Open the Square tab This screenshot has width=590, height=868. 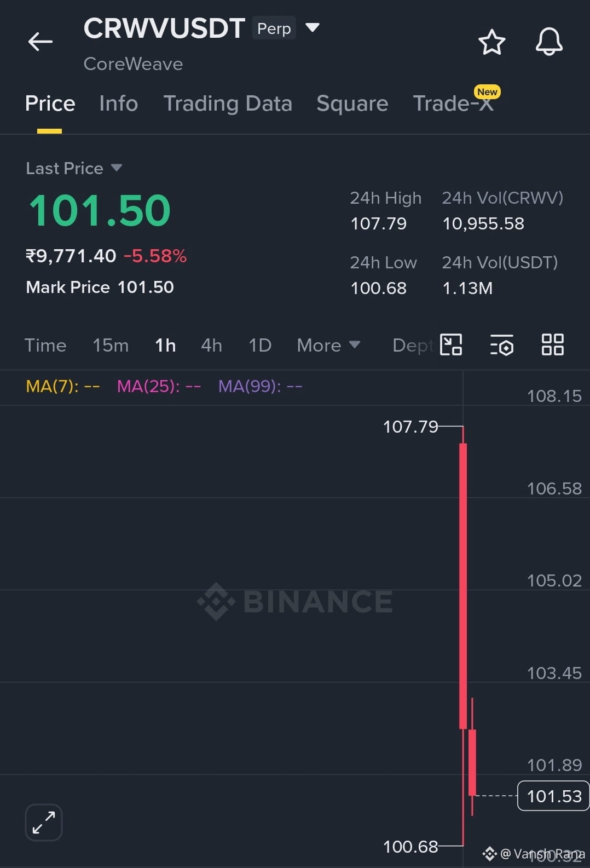(352, 104)
